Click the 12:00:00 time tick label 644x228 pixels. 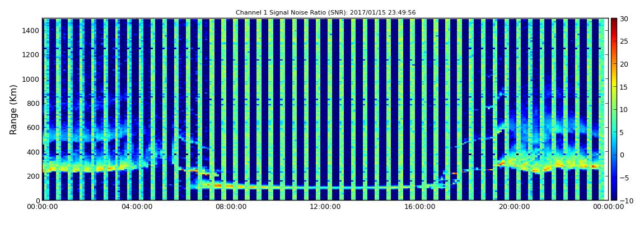(325, 207)
